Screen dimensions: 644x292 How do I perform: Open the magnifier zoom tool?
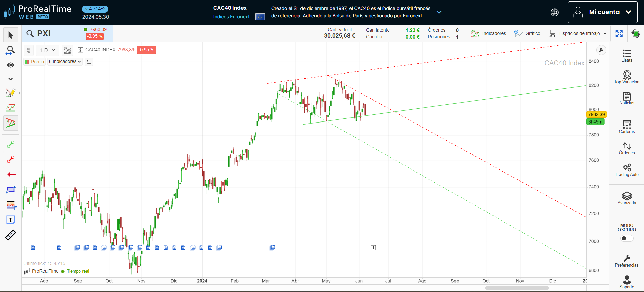coord(11,50)
